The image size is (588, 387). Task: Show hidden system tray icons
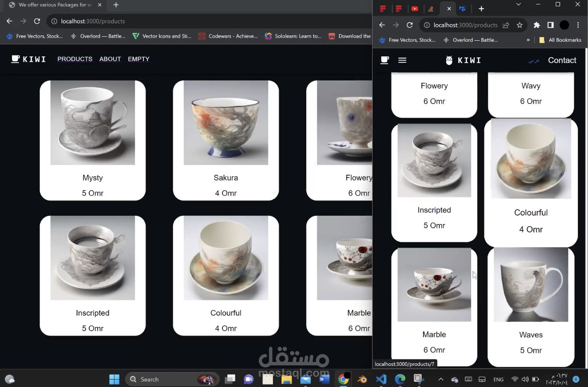[x=441, y=379]
